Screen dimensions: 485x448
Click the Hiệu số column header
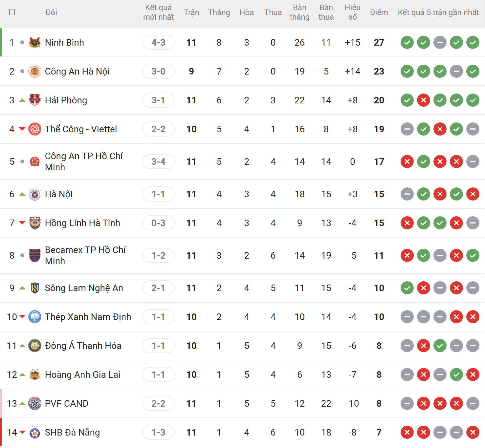tap(352, 12)
